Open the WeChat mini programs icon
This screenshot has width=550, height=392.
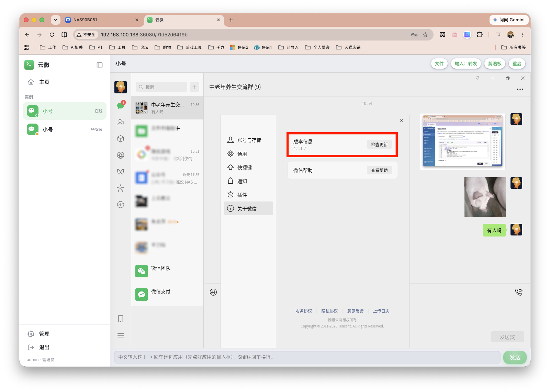[121, 205]
